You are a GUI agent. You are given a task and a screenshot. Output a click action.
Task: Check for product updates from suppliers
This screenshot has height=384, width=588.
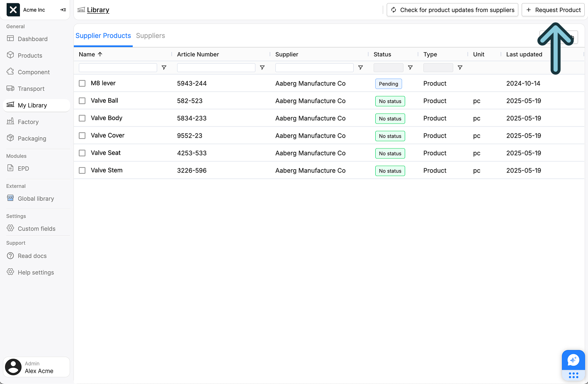452,10
